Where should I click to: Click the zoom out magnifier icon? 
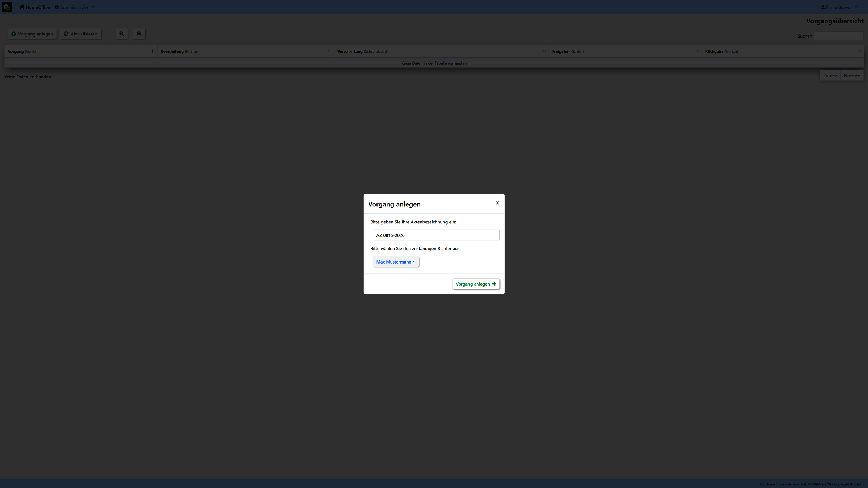pos(139,34)
